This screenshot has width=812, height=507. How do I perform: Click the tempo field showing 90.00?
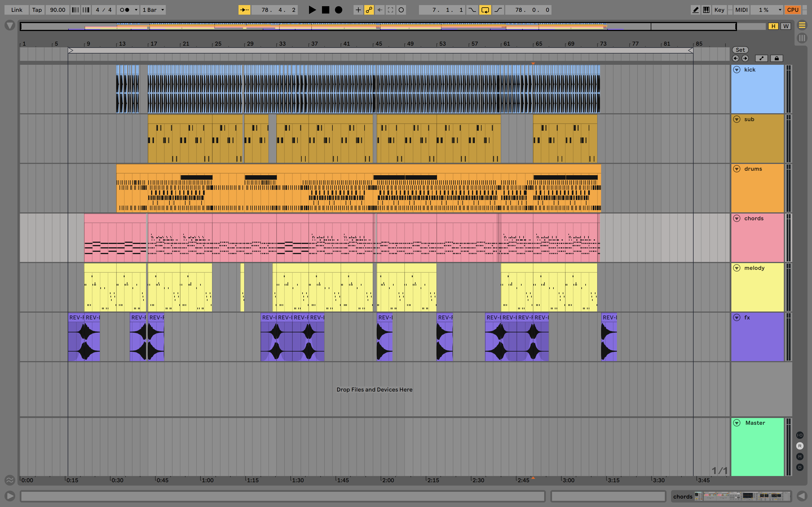(58, 10)
